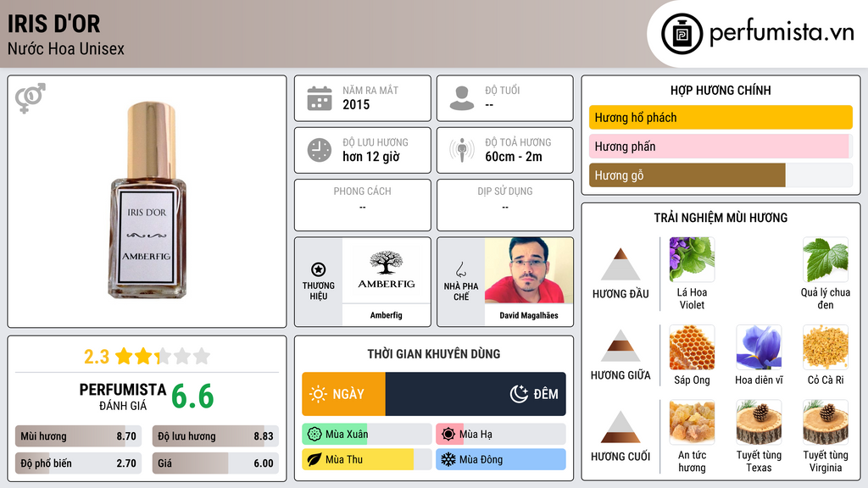Click the sun icon in the Ngày bar
This screenshot has height=488, width=868.
pyautogui.click(x=319, y=394)
